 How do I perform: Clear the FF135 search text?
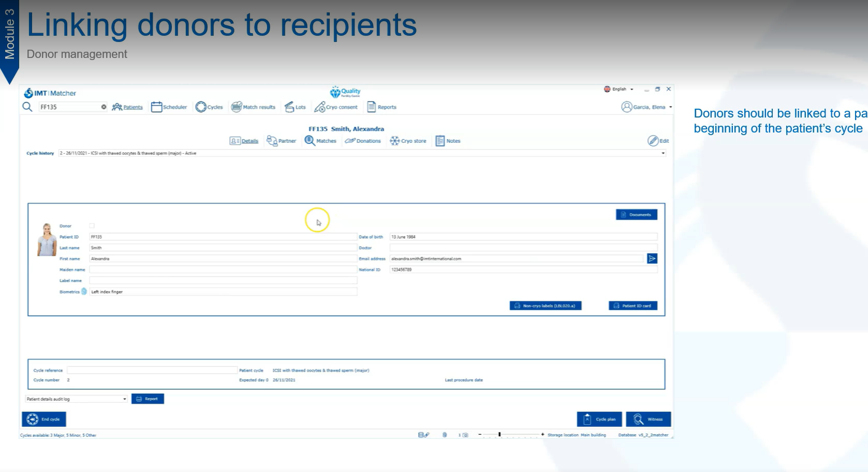pos(104,107)
